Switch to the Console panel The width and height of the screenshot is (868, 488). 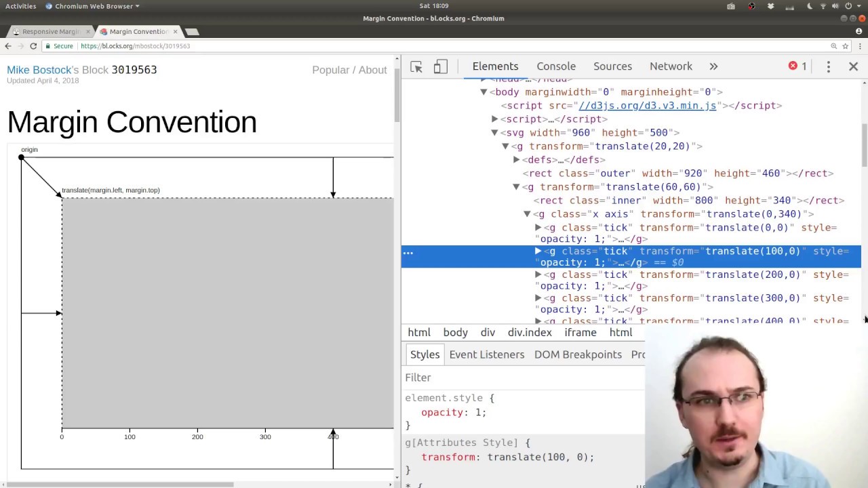coord(556,66)
